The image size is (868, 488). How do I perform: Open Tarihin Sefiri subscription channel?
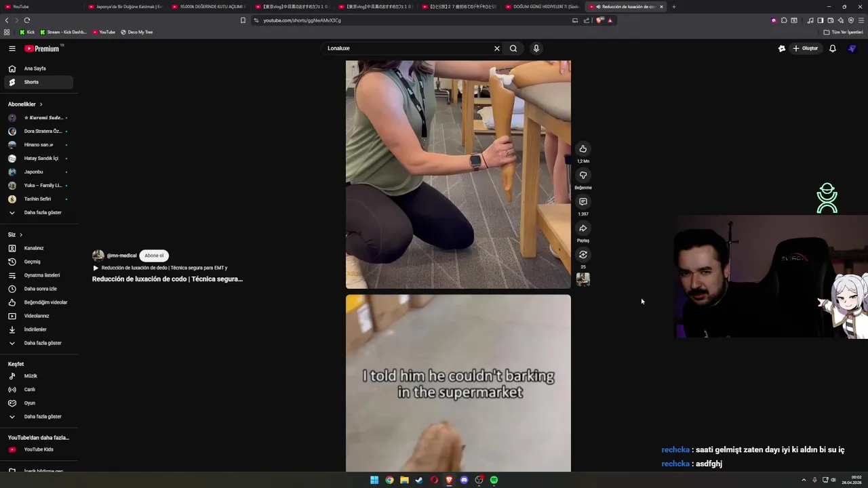pos(38,199)
